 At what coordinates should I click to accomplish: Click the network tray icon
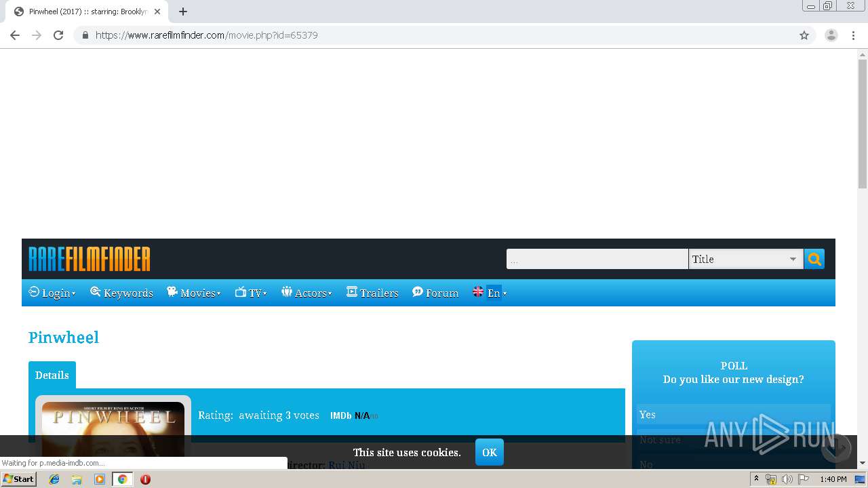pyautogui.click(x=771, y=479)
